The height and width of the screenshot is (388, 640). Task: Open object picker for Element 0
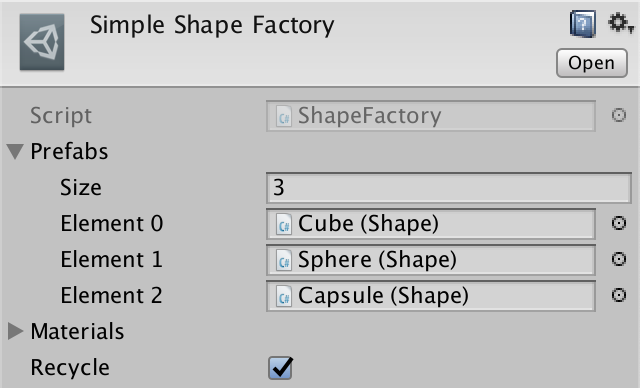pyautogui.click(x=619, y=223)
